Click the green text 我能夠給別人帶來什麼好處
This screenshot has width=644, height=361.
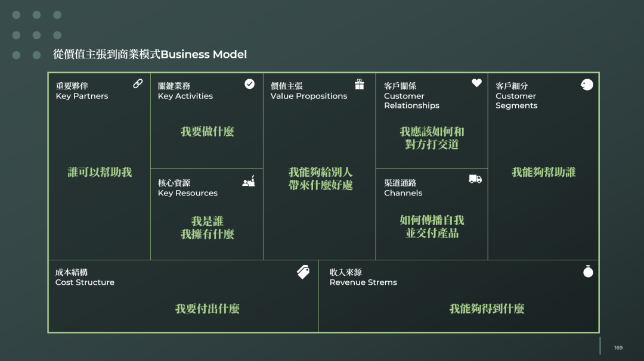click(320, 179)
